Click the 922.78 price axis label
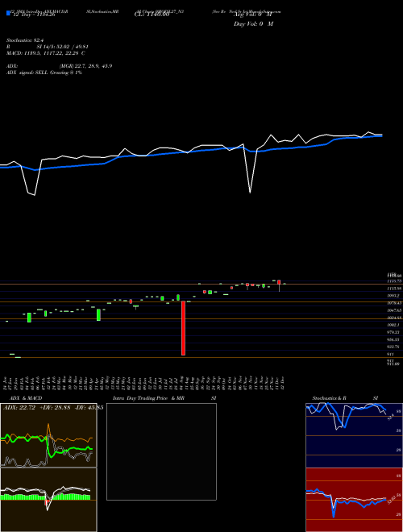Screen dimensions: 403x532 pos(393,347)
